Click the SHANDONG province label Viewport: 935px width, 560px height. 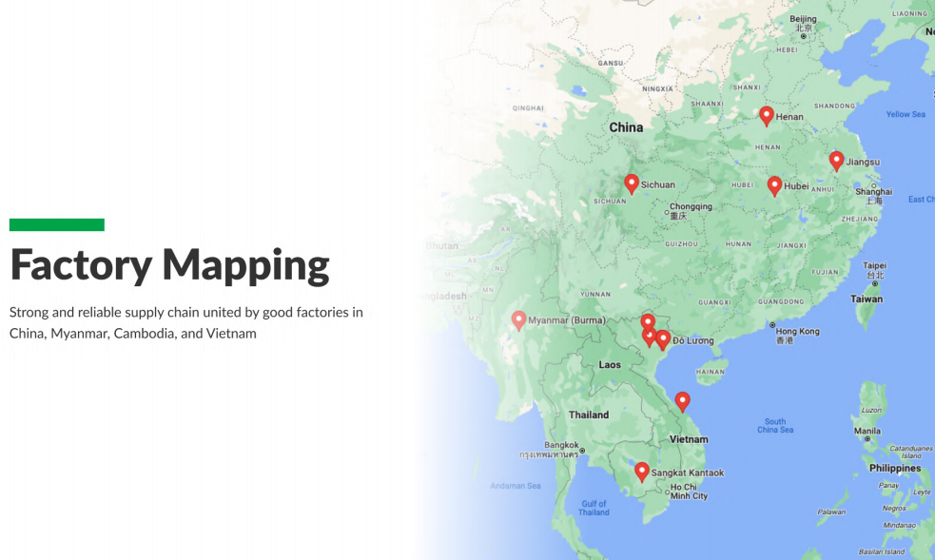coord(835,106)
